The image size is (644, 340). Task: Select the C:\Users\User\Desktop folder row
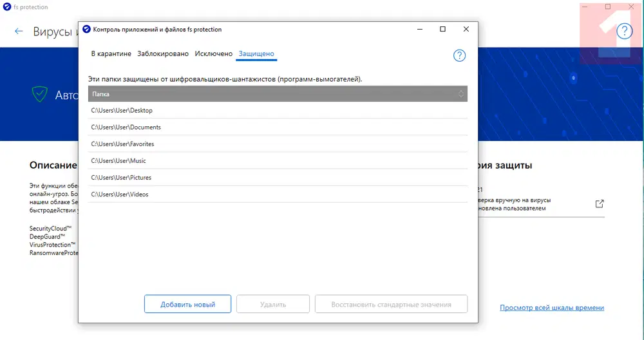[278, 111]
